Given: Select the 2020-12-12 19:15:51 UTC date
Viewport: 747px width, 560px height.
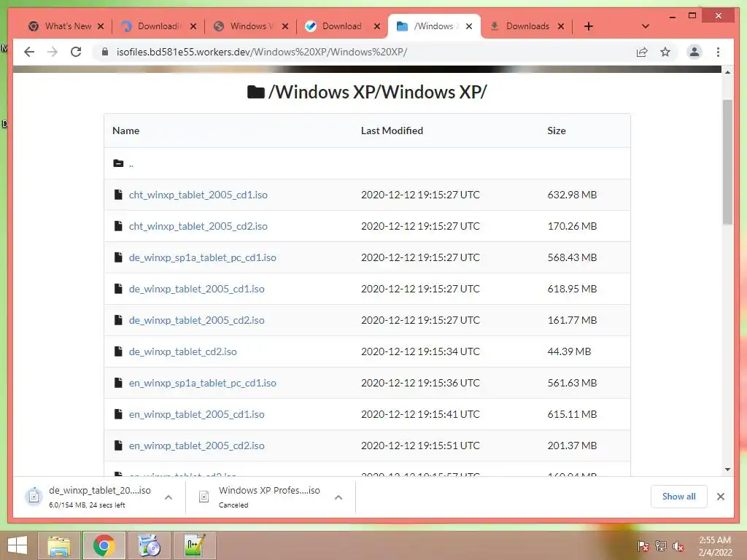Looking at the screenshot, I should (420, 446).
